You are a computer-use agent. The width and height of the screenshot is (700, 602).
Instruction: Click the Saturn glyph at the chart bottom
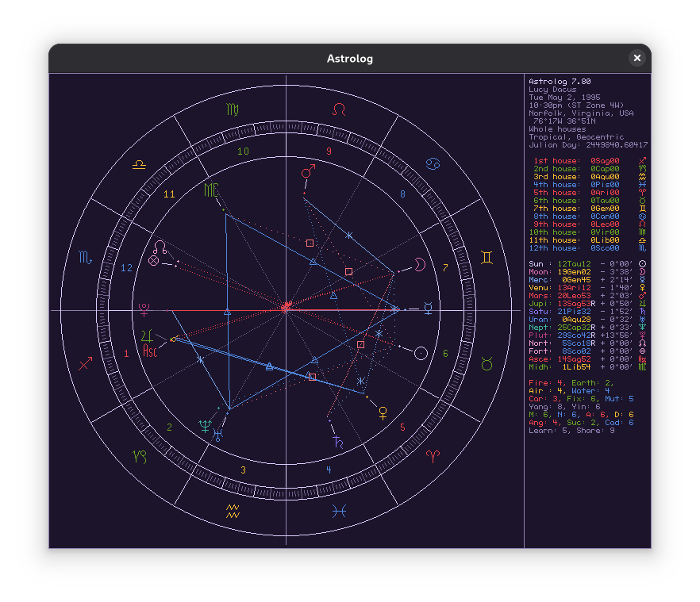(339, 443)
